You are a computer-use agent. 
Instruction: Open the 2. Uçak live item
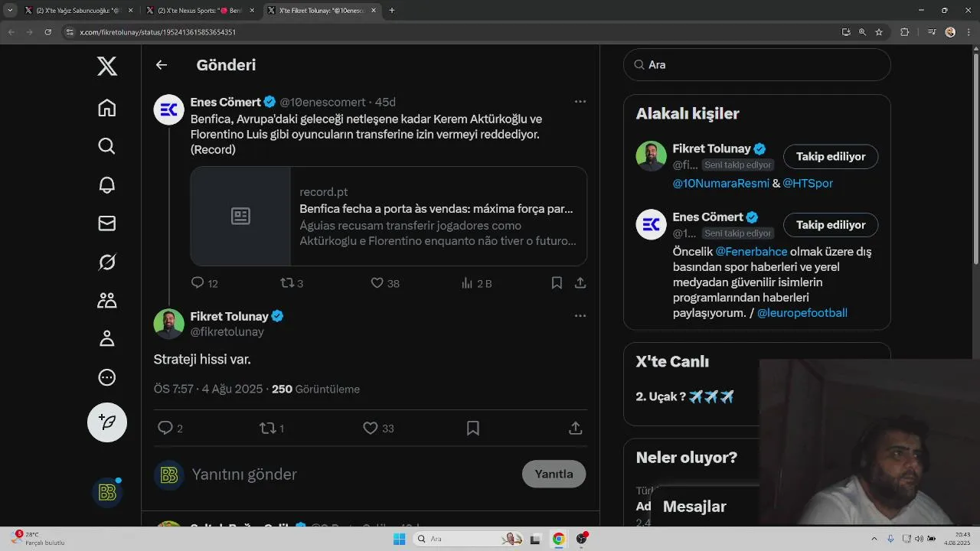pyautogui.click(x=684, y=396)
